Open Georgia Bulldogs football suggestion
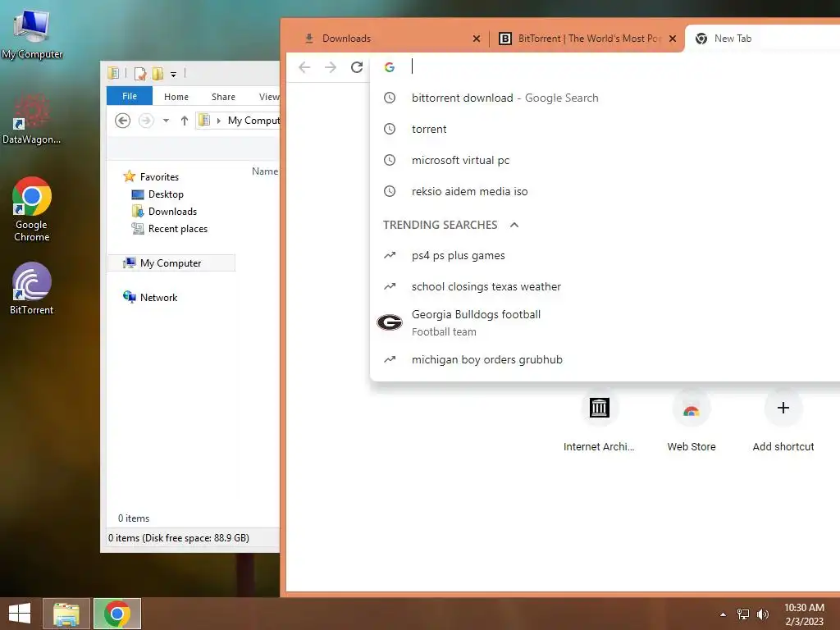The width and height of the screenshot is (840, 630). (605, 322)
